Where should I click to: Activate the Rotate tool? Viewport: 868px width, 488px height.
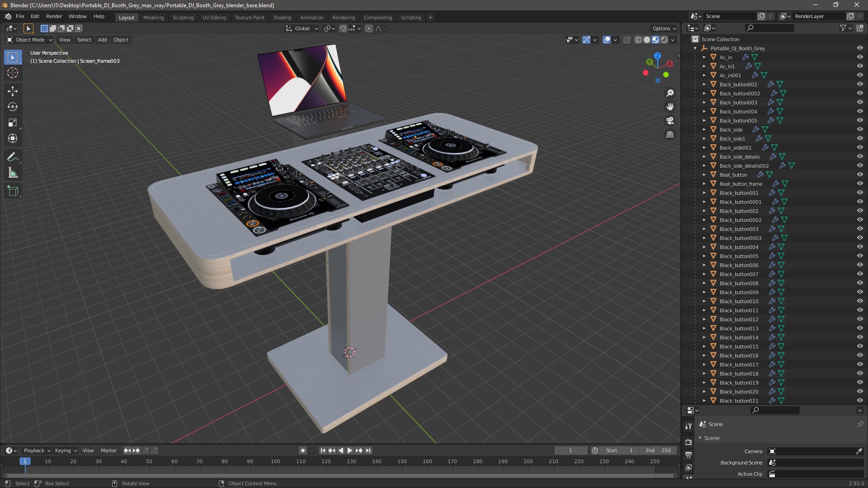coord(13,107)
